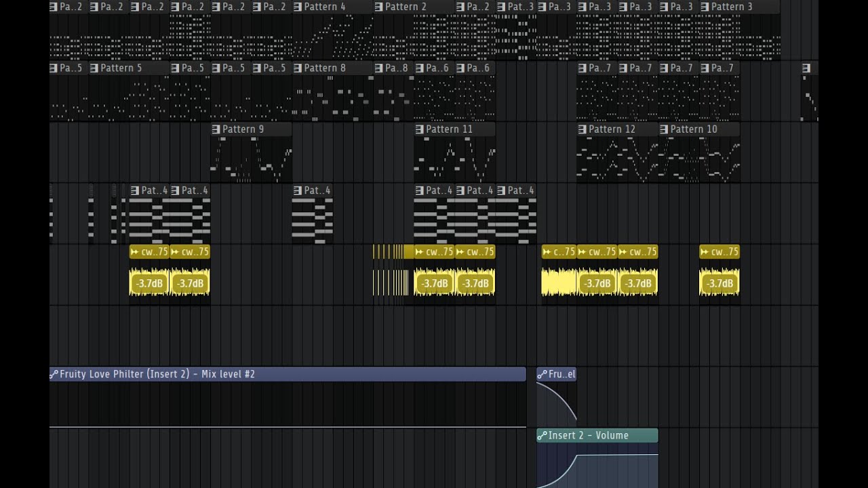Image resolution: width=868 pixels, height=488 pixels.
Task: Open the Pattern 3 clip menu icon
Action: point(704,7)
